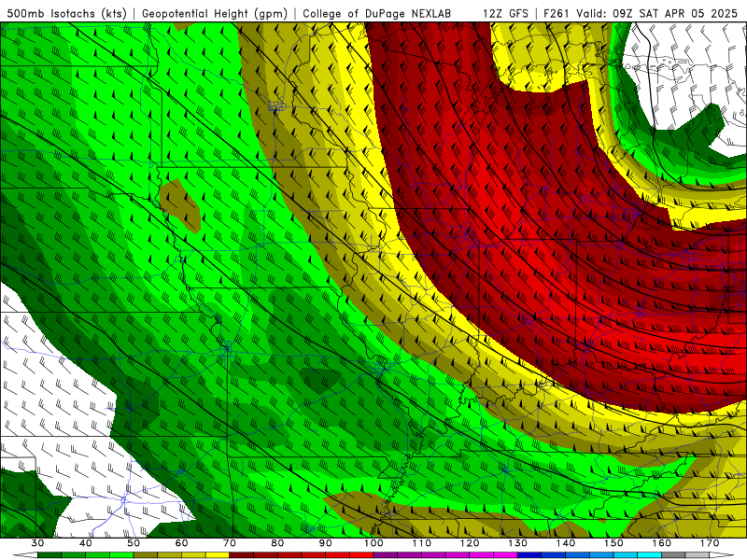The height and width of the screenshot is (560, 747).
Task: Select the darkest green swatch beginning at 30
Action: (49, 554)
